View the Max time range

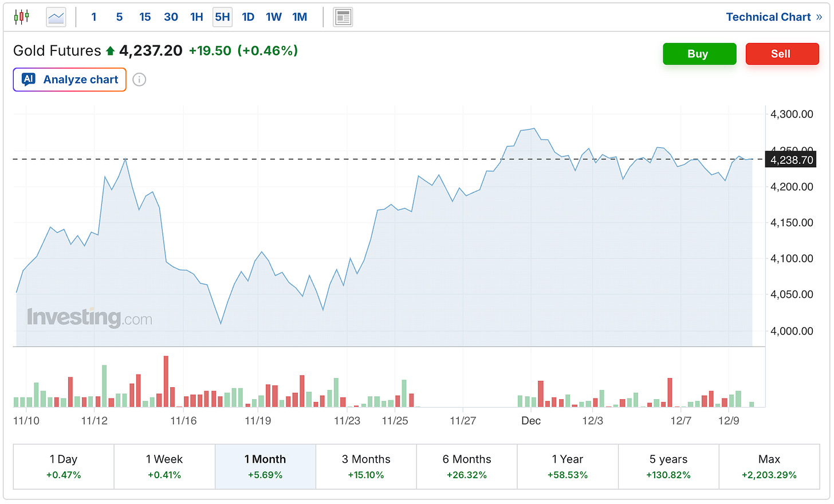tap(769, 466)
